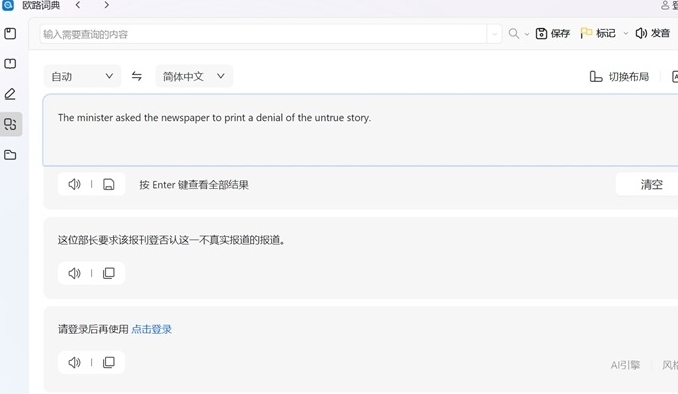Image resolution: width=678 pixels, height=394 pixels.
Task: Click the Eudic app logo icon
Action: tap(8, 5)
